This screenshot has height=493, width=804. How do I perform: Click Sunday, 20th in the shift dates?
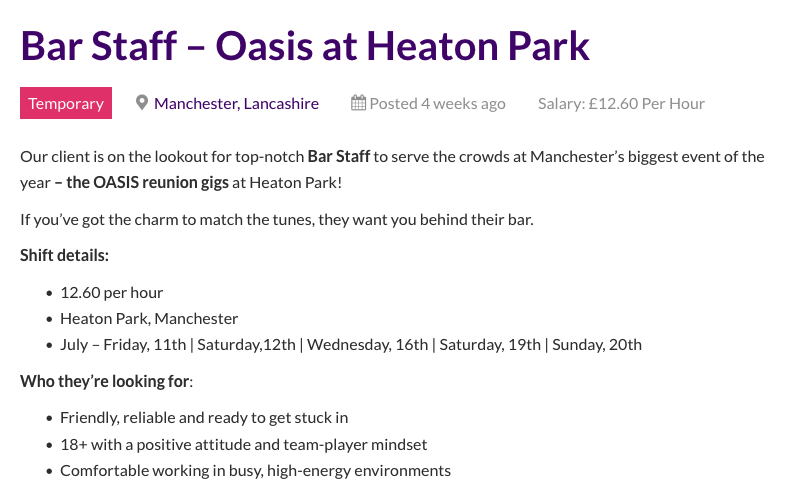click(x=597, y=345)
